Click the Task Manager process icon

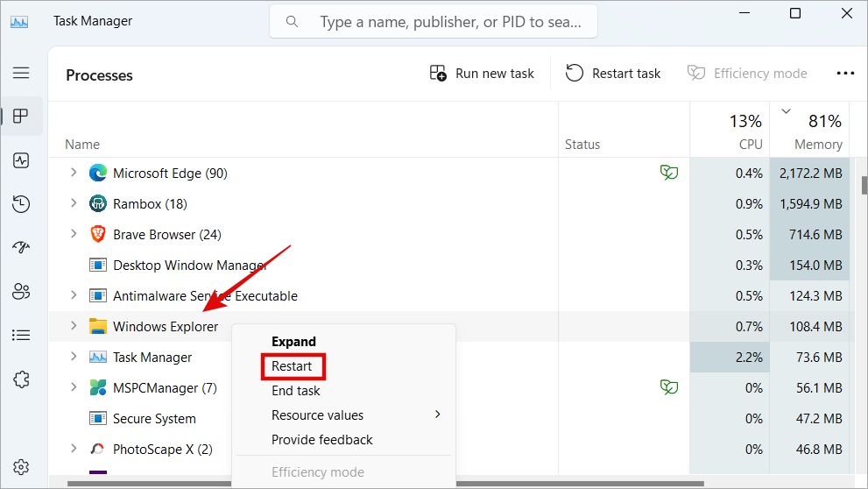[98, 358]
